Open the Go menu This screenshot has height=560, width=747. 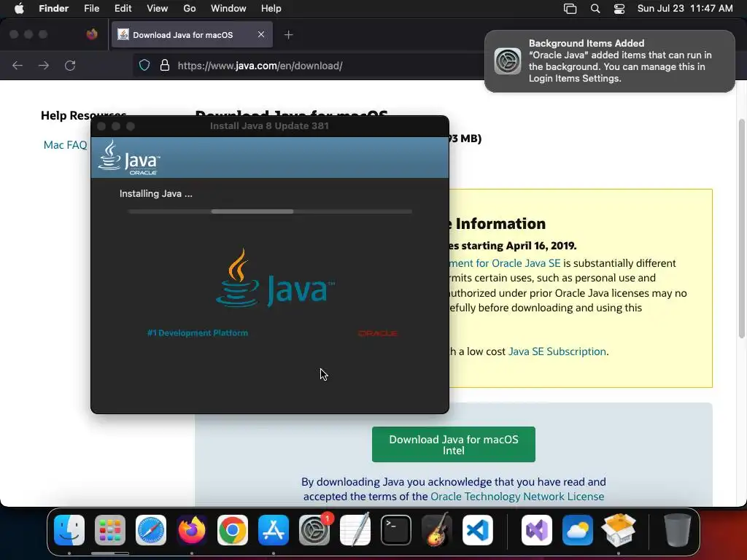tap(190, 9)
